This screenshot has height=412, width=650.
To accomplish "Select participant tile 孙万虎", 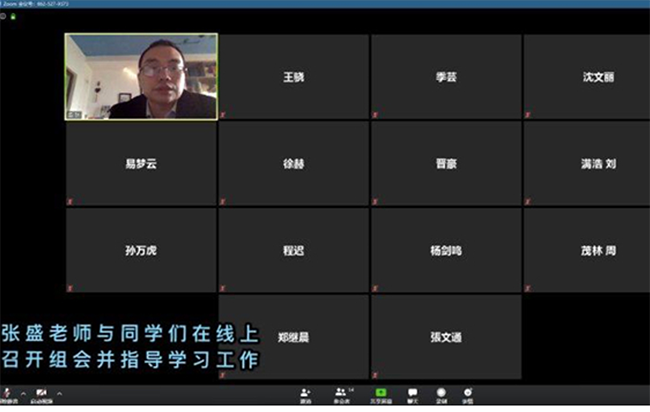I will click(141, 251).
